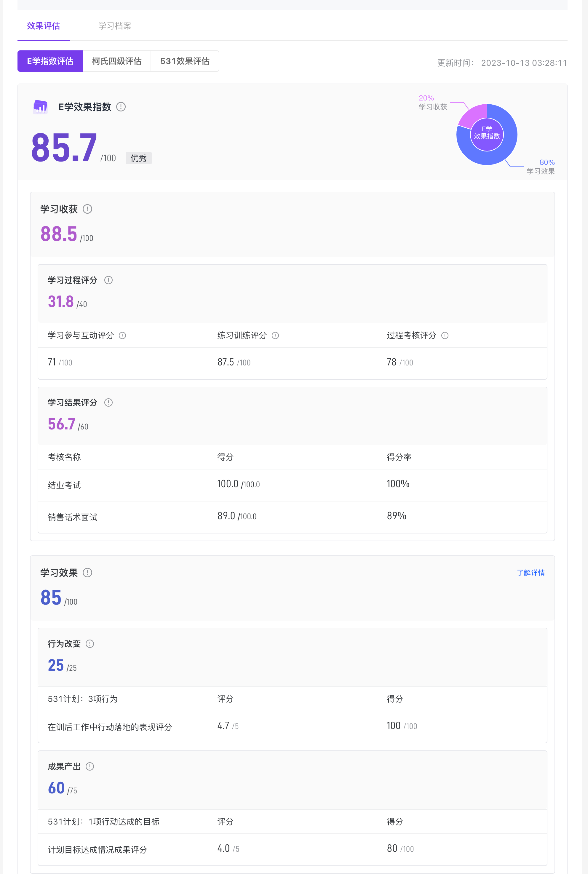Click the 100.0 结业考试 score cell
This screenshot has height=874, width=588.
239,484
